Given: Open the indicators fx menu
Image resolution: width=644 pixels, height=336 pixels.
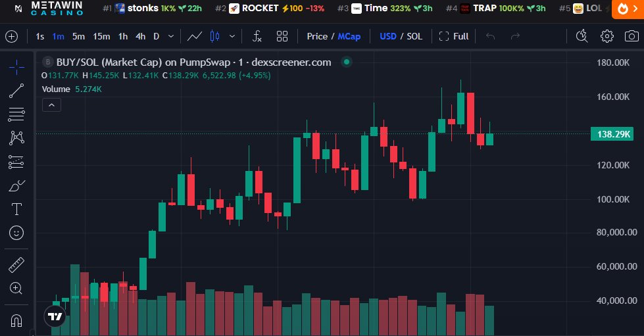Looking at the screenshot, I should [x=257, y=37].
